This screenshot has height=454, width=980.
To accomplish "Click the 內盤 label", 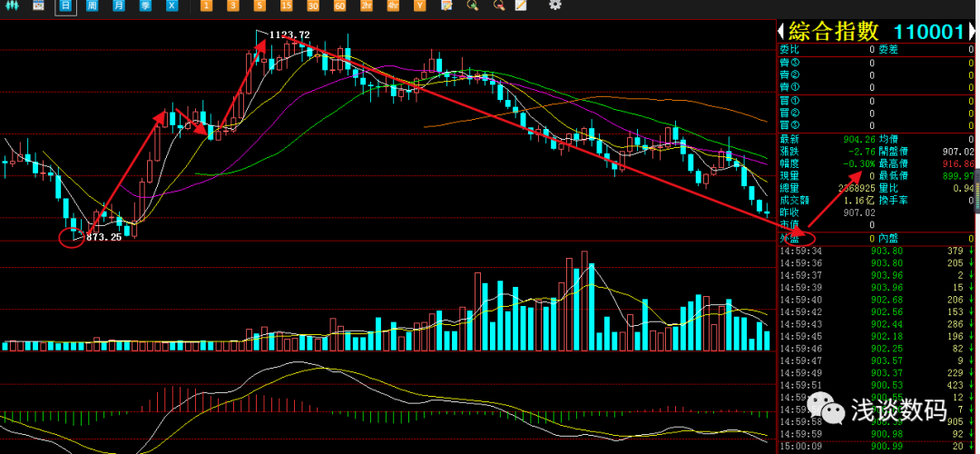I will [x=888, y=238].
